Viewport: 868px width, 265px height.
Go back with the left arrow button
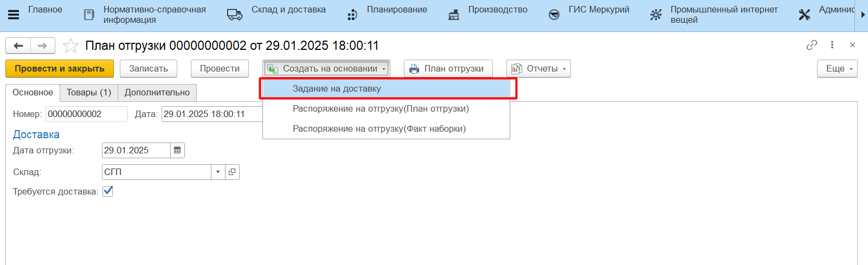18,46
